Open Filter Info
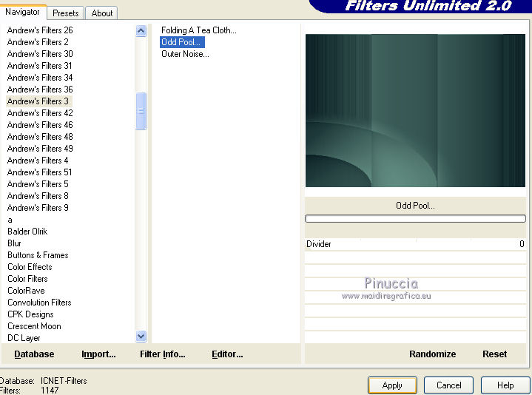 point(163,354)
